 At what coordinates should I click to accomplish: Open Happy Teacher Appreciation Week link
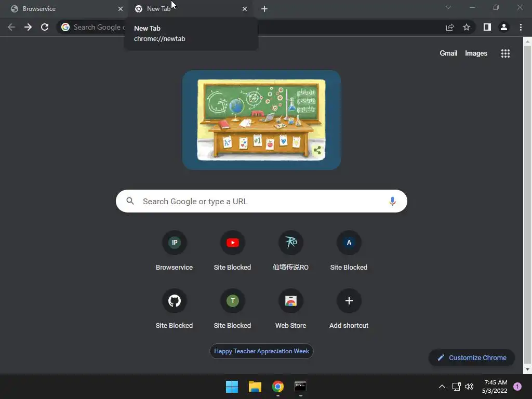(x=261, y=351)
